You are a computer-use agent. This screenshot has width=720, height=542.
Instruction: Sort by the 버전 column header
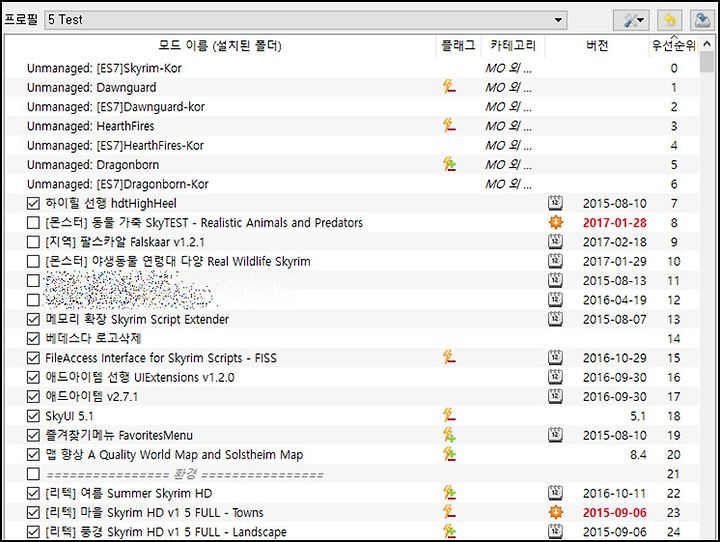tap(597, 45)
